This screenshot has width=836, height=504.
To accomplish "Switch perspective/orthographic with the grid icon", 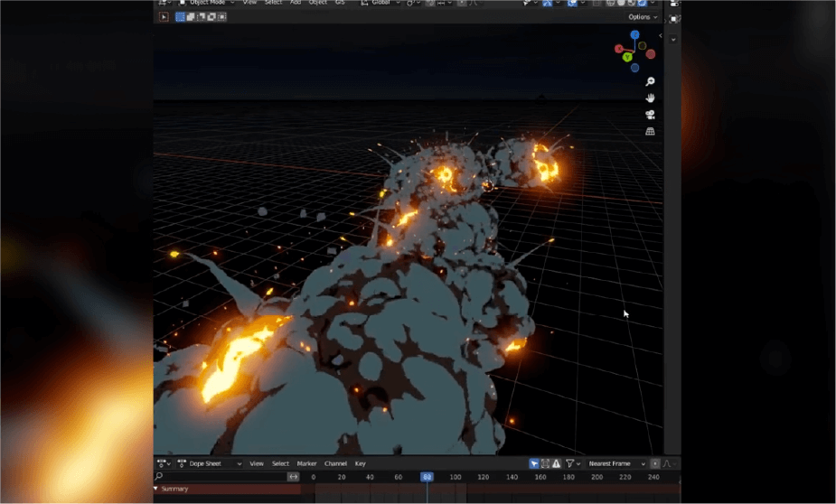I will (650, 132).
